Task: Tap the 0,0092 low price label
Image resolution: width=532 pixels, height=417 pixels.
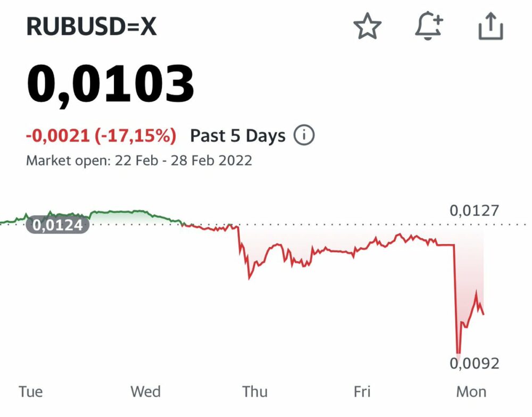Action: 475,363
